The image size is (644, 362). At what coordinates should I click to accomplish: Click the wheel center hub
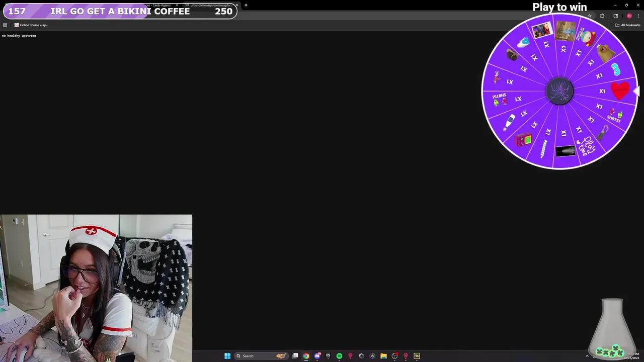[x=560, y=91]
